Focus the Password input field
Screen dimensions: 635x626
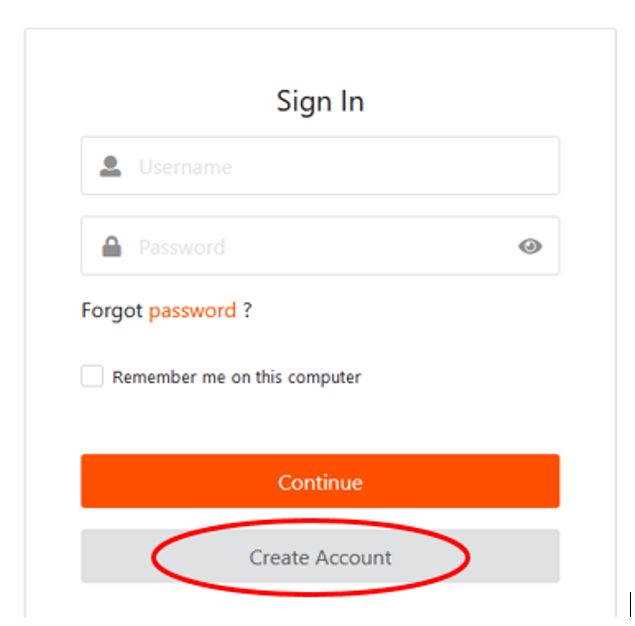[x=320, y=247]
